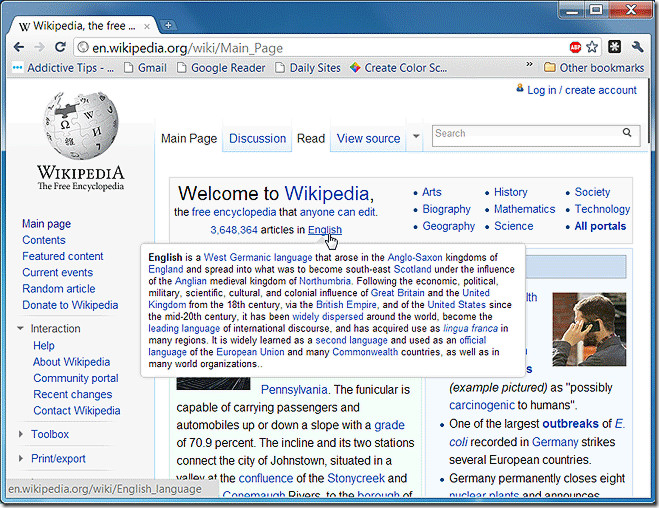Visit the Community portal

point(76,378)
